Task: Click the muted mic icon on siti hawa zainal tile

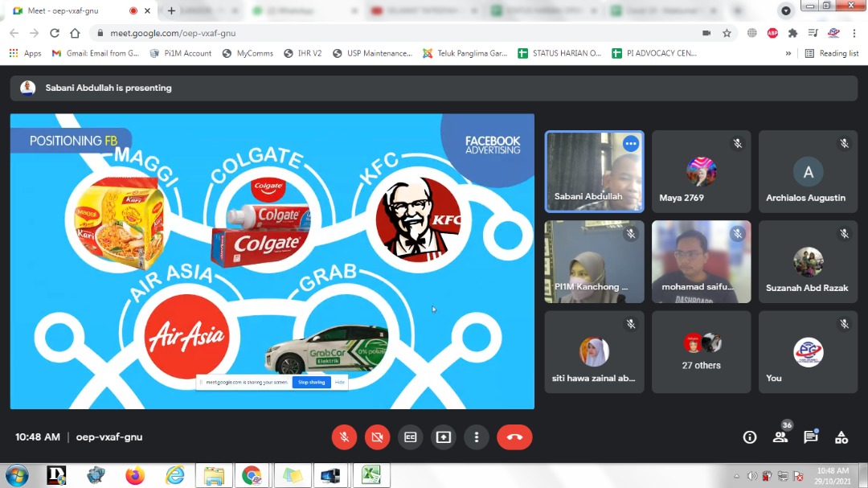Action: (631, 324)
